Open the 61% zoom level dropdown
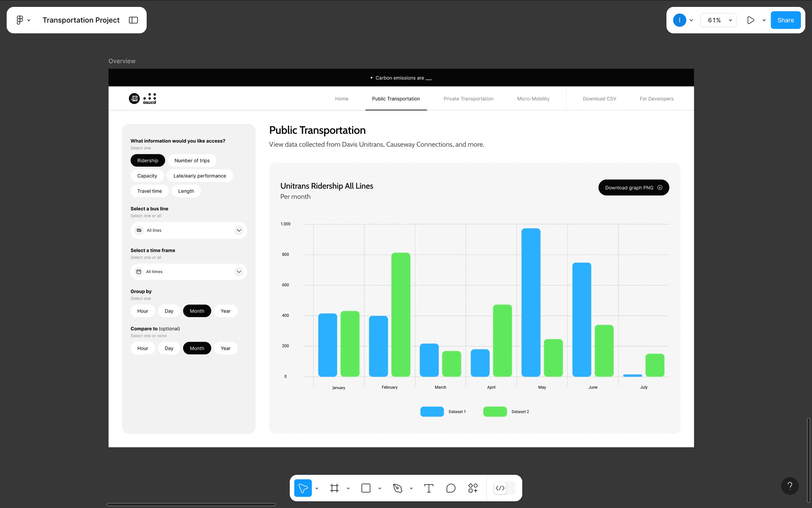This screenshot has height=508, width=812. pos(718,20)
